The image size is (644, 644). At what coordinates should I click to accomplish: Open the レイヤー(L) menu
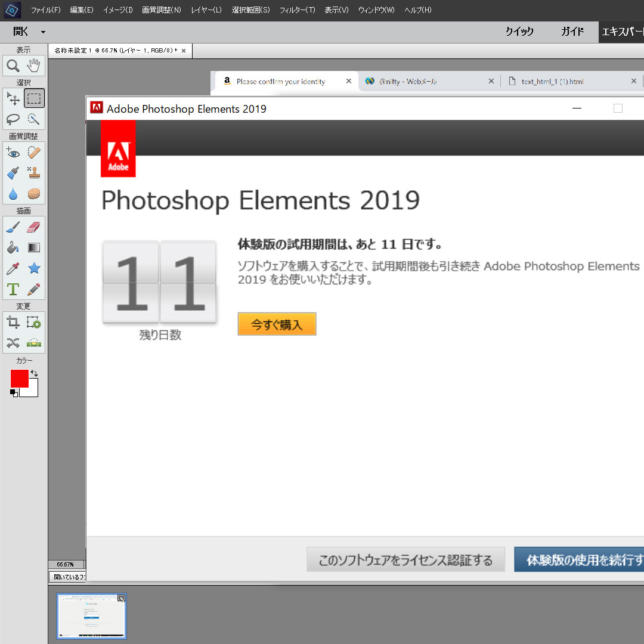point(206,10)
